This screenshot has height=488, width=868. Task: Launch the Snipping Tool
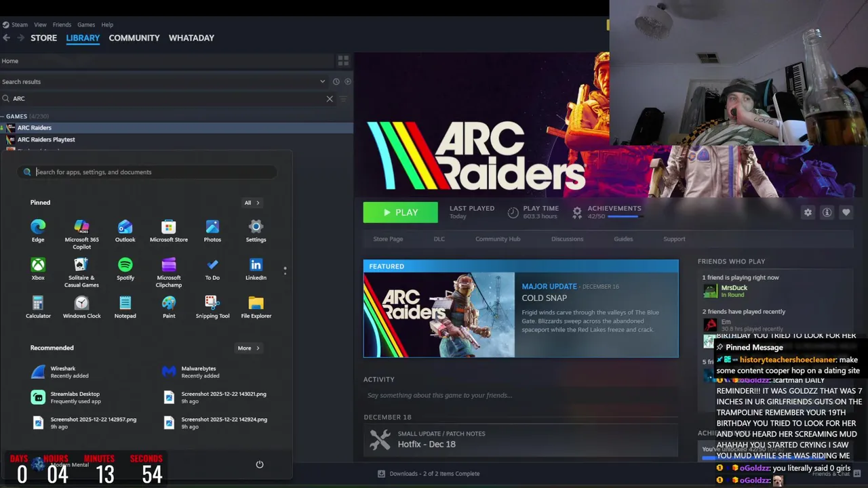[212, 306]
